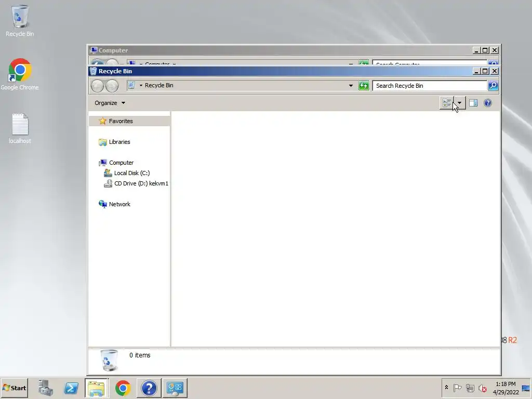This screenshot has width=532, height=399.
Task: Open Local Disk (C:) in the navigation pane
Action: click(131, 173)
